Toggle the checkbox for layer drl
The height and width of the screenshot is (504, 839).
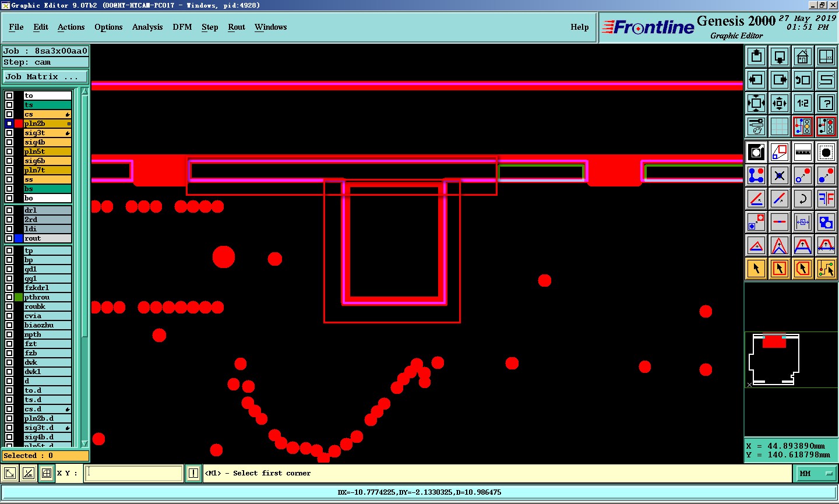(x=9, y=210)
